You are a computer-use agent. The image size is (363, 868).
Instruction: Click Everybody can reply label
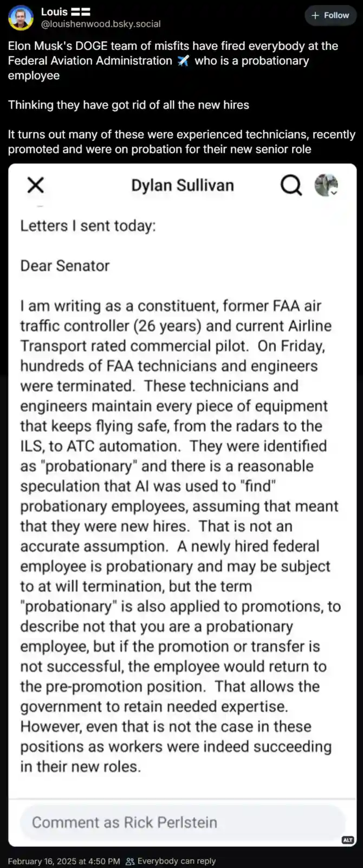point(177,861)
